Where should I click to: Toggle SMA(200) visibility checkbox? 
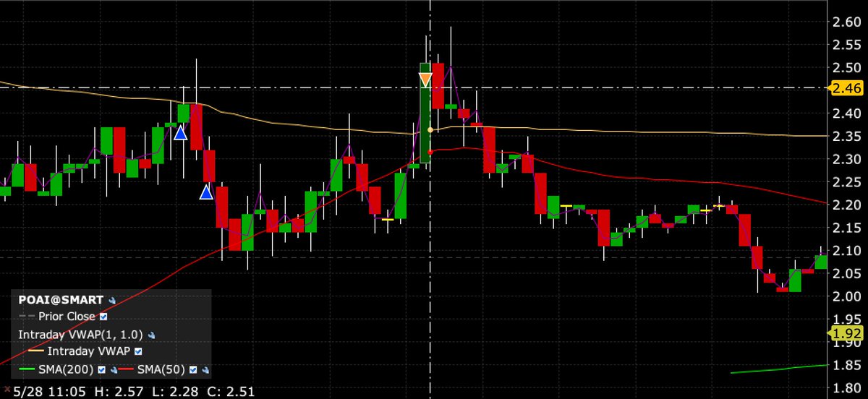[101, 370]
